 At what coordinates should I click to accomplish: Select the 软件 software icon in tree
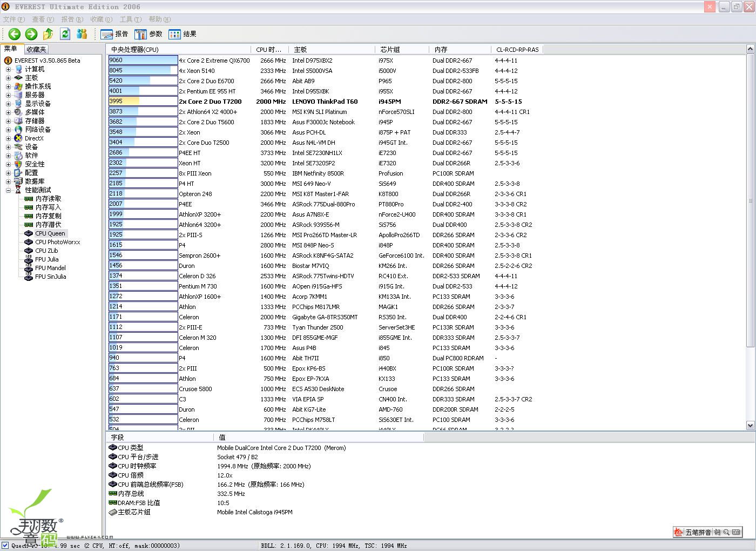[x=18, y=156]
